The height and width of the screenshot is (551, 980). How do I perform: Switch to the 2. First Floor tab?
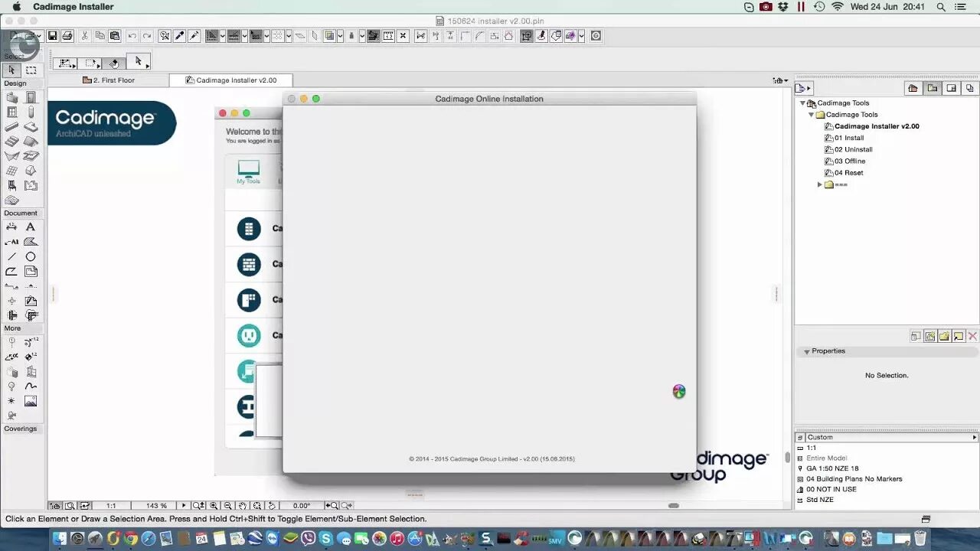coord(108,80)
